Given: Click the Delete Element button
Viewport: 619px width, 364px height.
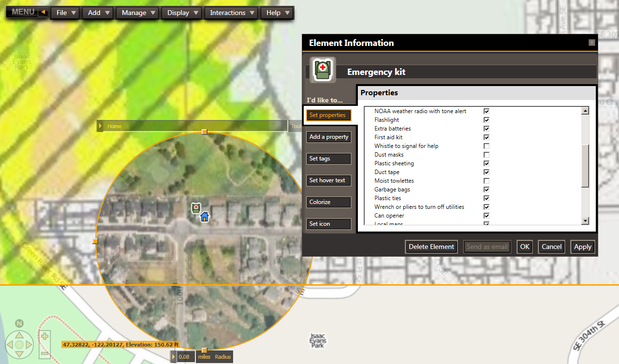Looking at the screenshot, I should coord(431,247).
